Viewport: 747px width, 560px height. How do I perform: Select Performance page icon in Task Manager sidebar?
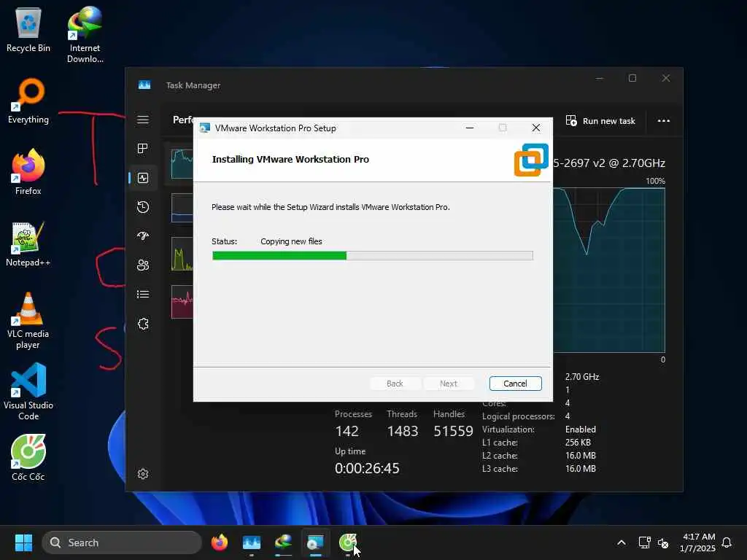[x=143, y=178]
